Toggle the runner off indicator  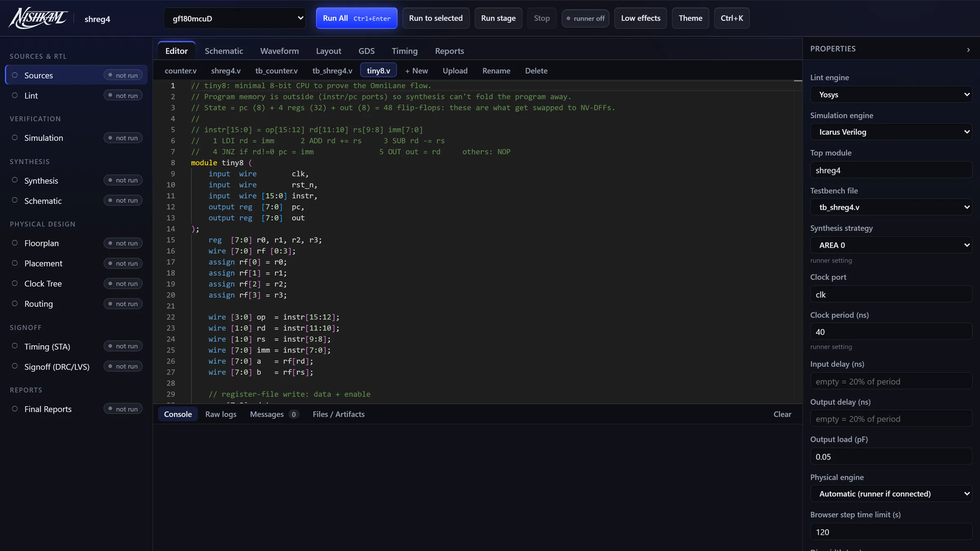[x=585, y=18]
